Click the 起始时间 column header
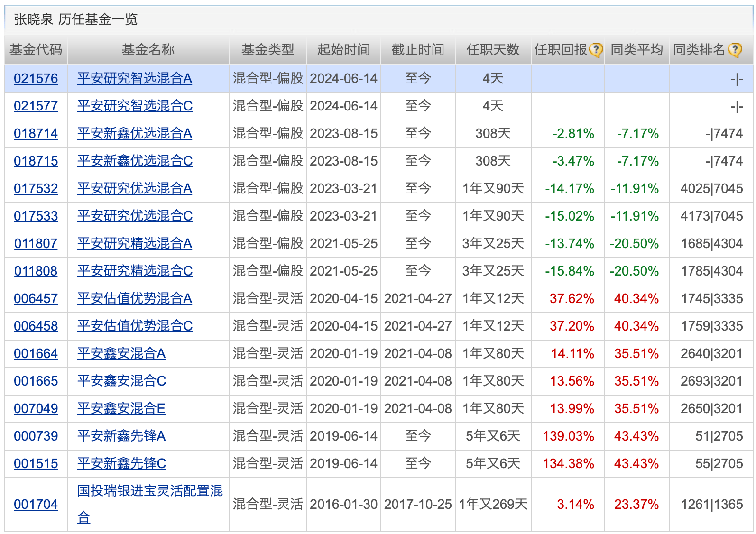756x534 pixels. click(x=344, y=50)
